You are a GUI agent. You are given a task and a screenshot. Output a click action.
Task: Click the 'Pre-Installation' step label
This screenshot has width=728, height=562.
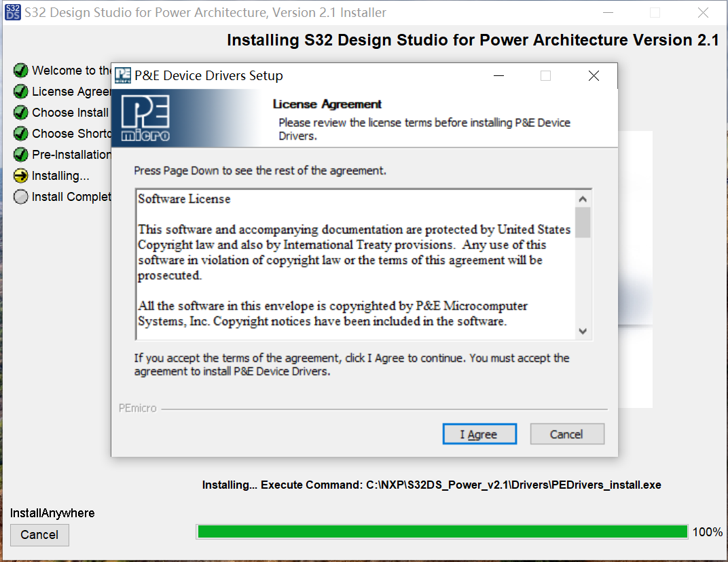pyautogui.click(x=71, y=155)
